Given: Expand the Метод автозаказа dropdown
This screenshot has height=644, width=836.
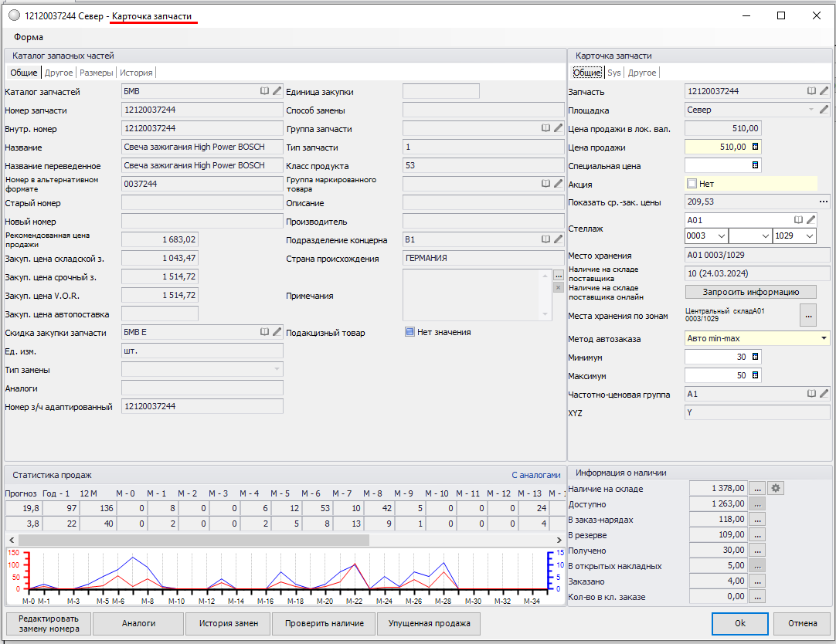Looking at the screenshot, I should coord(824,338).
